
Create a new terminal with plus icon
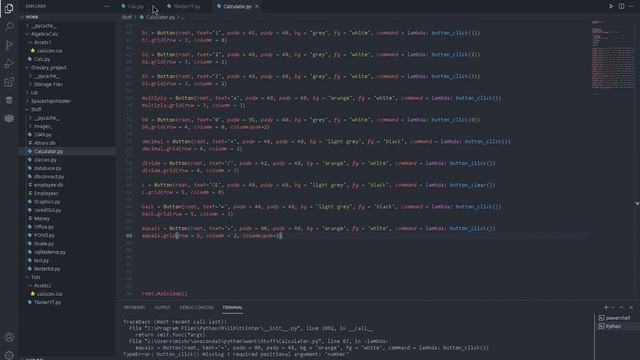point(606,307)
